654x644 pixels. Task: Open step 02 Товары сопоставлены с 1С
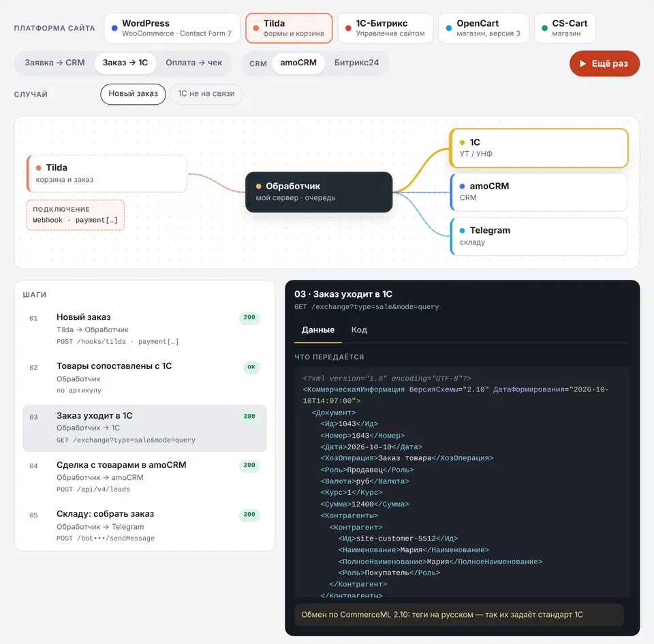[144, 378]
